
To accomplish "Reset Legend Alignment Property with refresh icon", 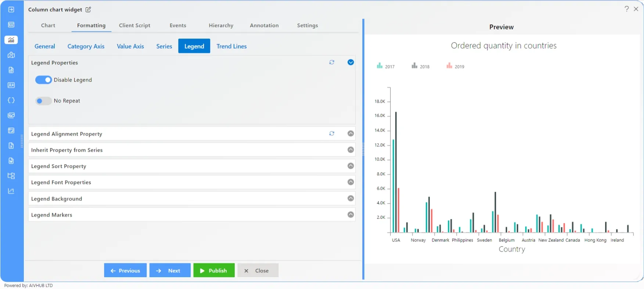I will (x=332, y=134).
